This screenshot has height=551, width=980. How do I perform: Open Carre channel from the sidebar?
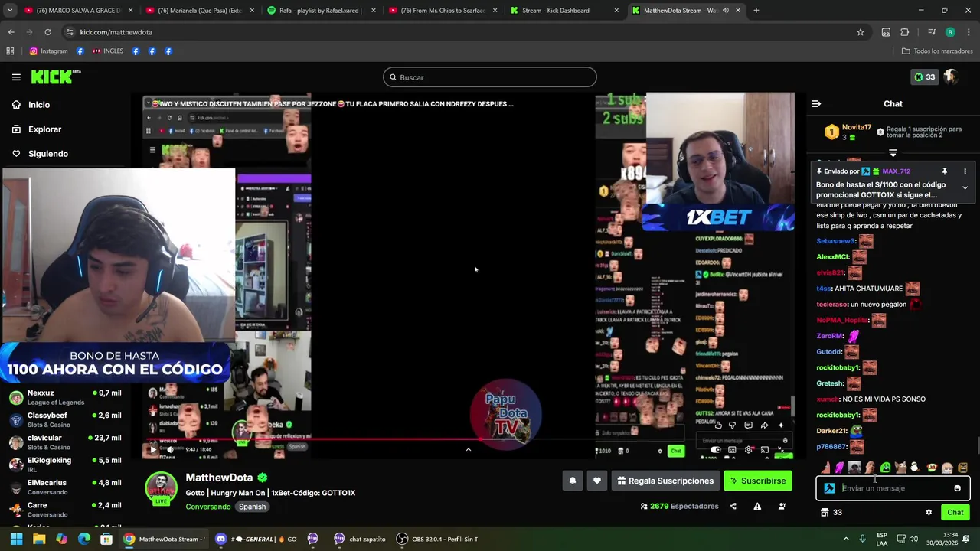tap(65, 509)
